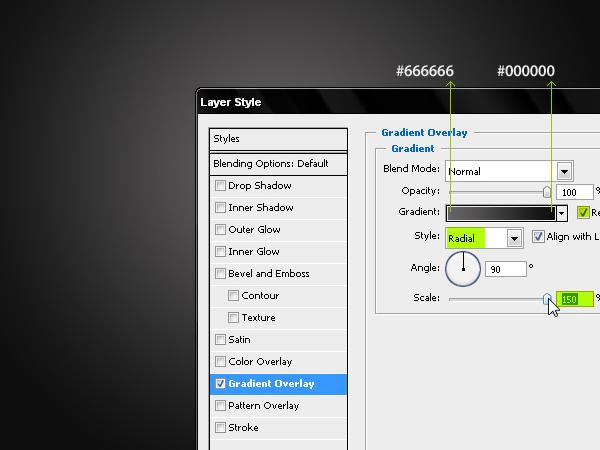The width and height of the screenshot is (600, 450).
Task: Click the gradient preview bar
Action: point(501,213)
